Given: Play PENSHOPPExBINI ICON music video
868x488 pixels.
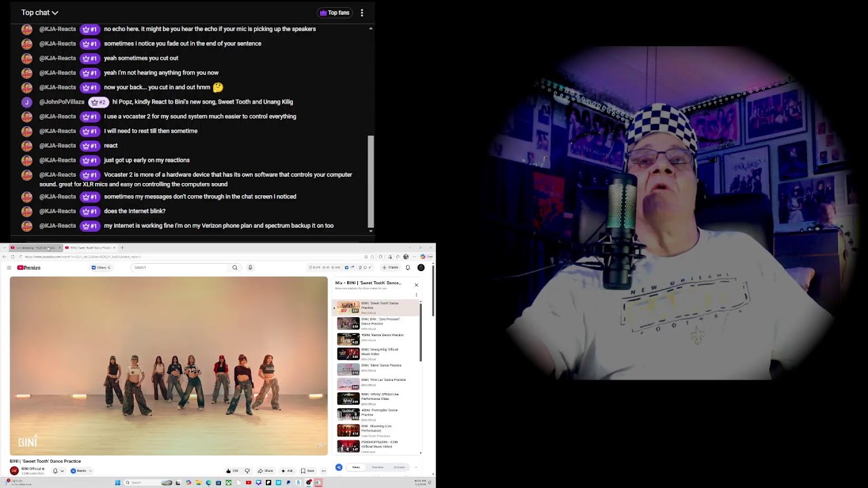Looking at the screenshot, I should click(x=376, y=445).
